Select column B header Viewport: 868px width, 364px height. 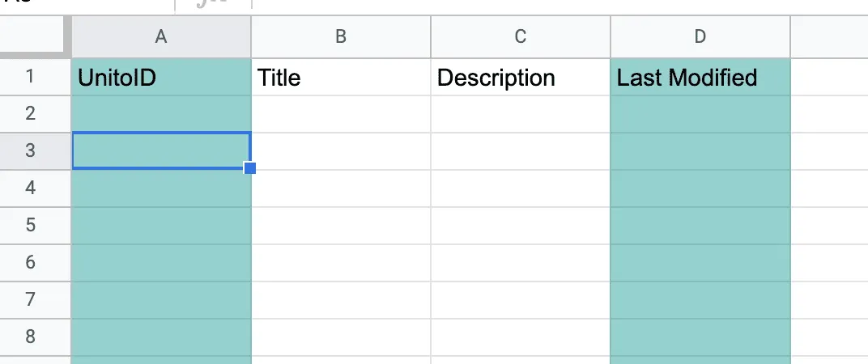click(341, 36)
